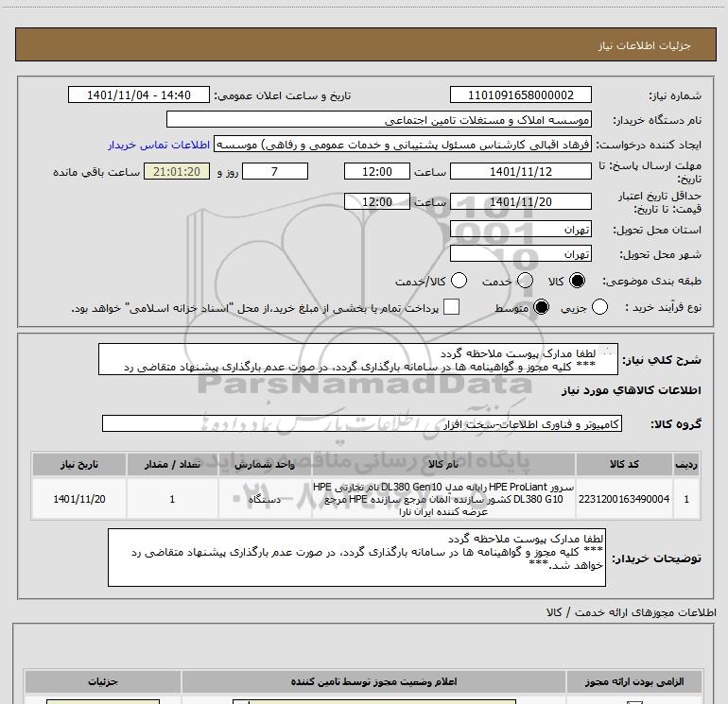The height and width of the screenshot is (704, 728).
Task: Click the delivery city field
Action: click(520, 254)
